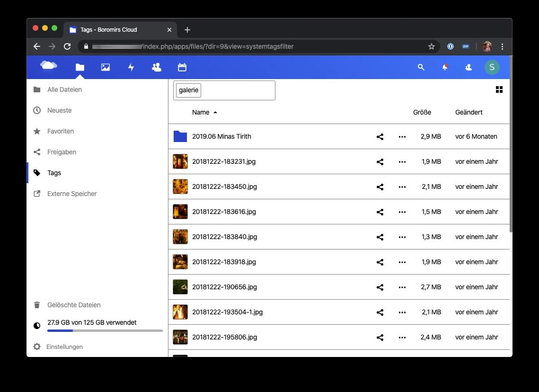This screenshot has width=539, height=392.
Task: Open the Calendar app icon
Action: (182, 67)
